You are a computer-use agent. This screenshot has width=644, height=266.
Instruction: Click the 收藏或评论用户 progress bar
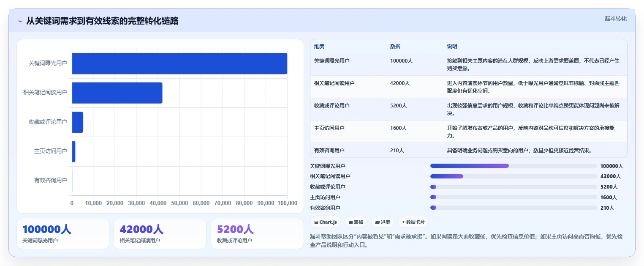(514, 187)
